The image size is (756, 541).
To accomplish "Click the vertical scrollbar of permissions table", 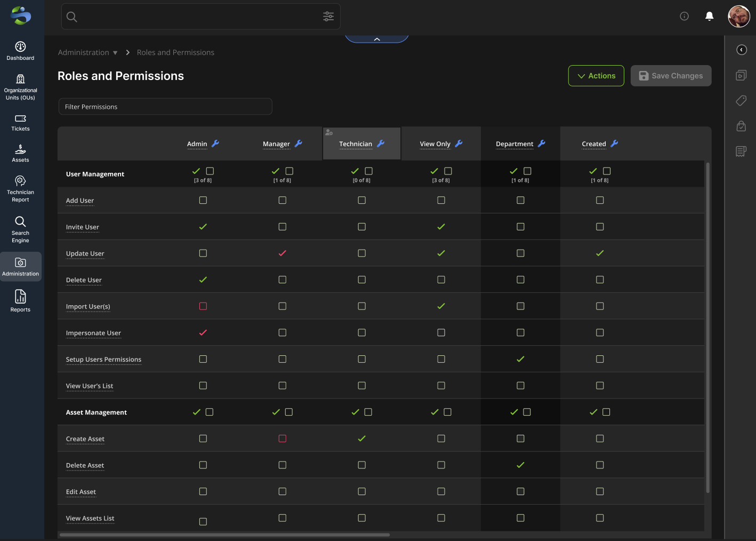I will click(708, 328).
